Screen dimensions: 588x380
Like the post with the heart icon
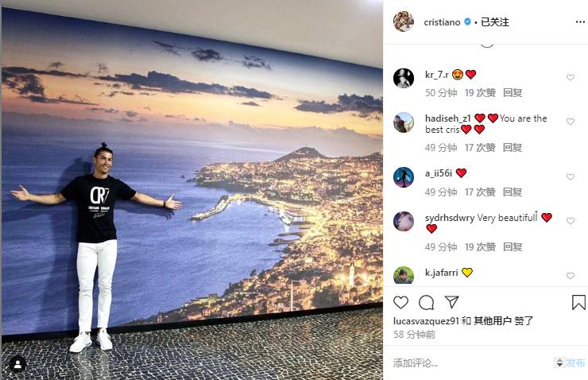(x=400, y=302)
